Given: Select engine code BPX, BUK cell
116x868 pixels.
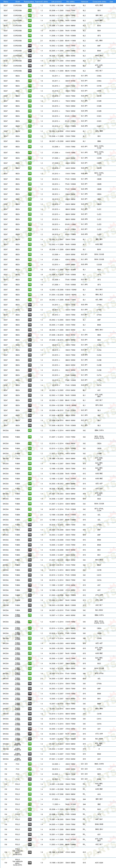Looking at the screenshot, I should point(99,405).
